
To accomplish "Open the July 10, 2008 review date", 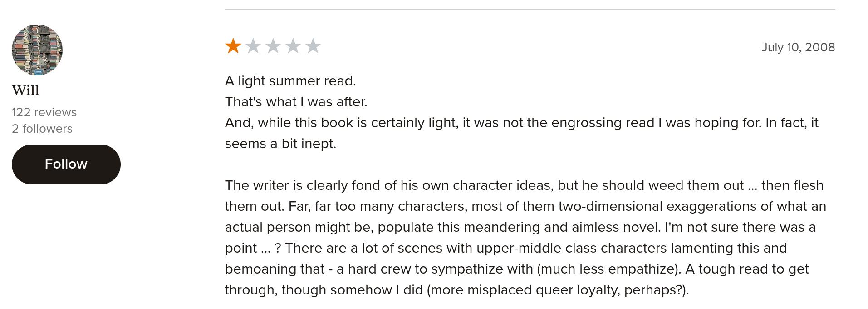I will tap(798, 47).
